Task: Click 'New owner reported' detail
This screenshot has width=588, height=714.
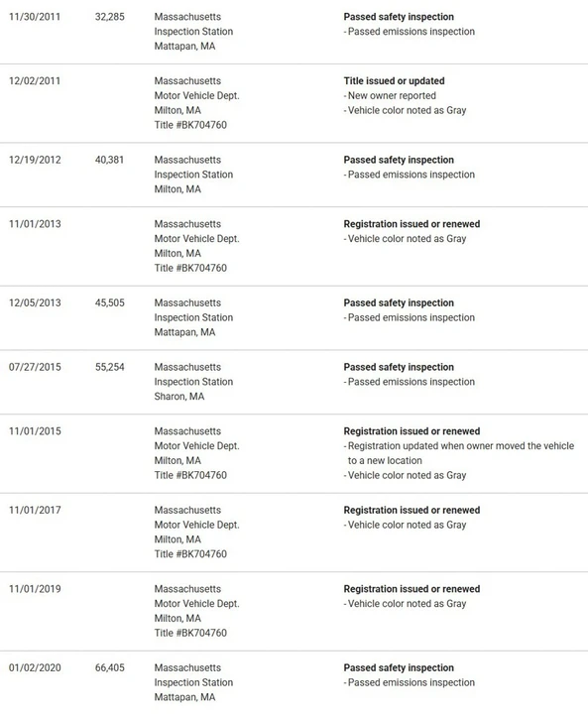Action: [392, 95]
